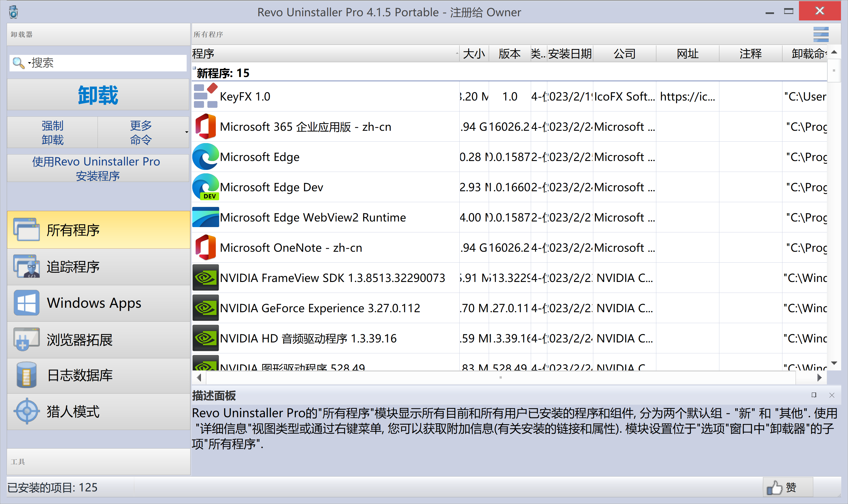This screenshot has width=848, height=504.
Task: Expand the 工具 section header
Action: click(x=99, y=461)
